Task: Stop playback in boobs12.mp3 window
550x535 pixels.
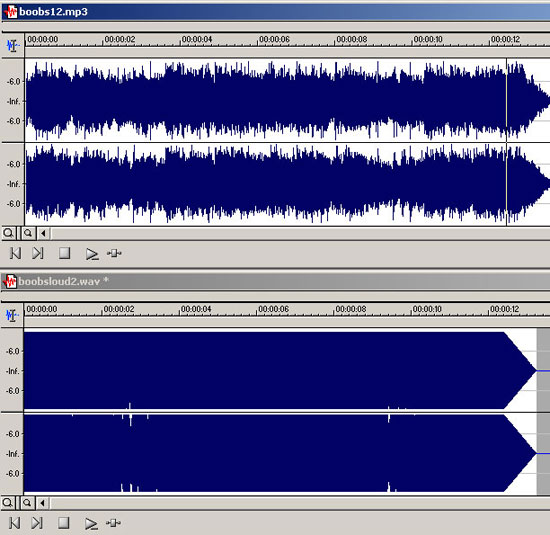Action: [x=65, y=253]
